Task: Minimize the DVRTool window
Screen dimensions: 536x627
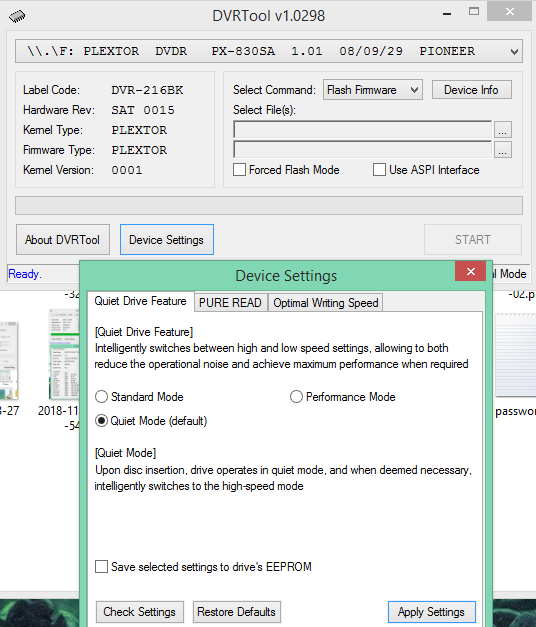Action: (447, 14)
